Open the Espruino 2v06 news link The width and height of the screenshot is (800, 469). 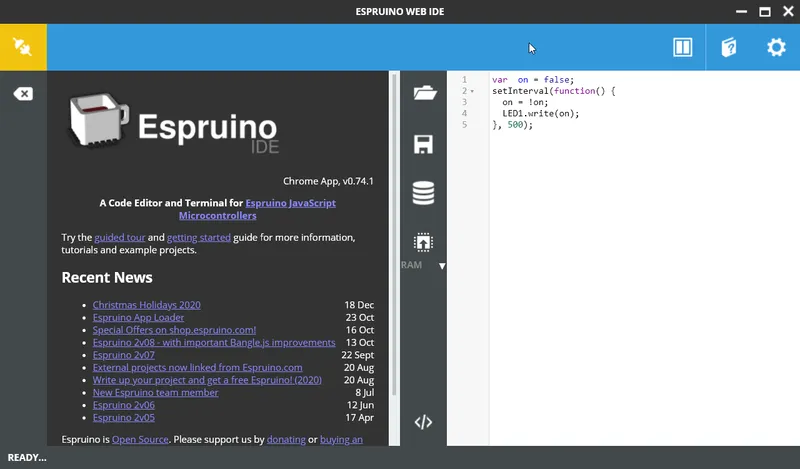click(x=123, y=405)
